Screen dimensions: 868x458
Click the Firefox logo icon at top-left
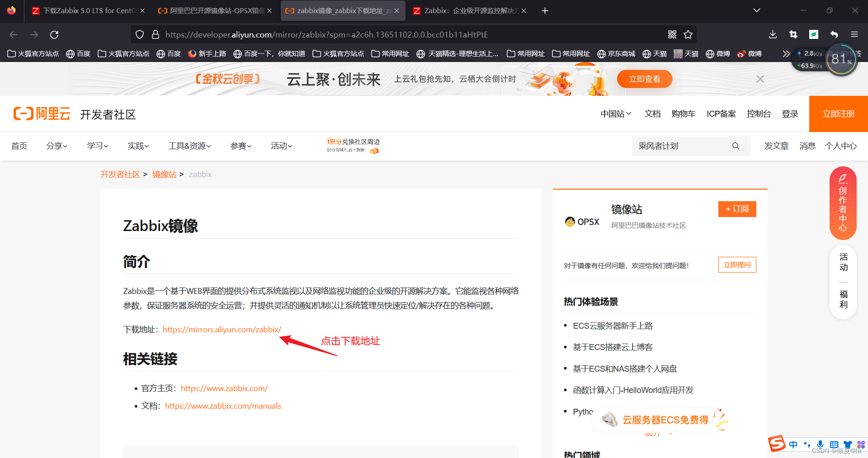[11, 10]
